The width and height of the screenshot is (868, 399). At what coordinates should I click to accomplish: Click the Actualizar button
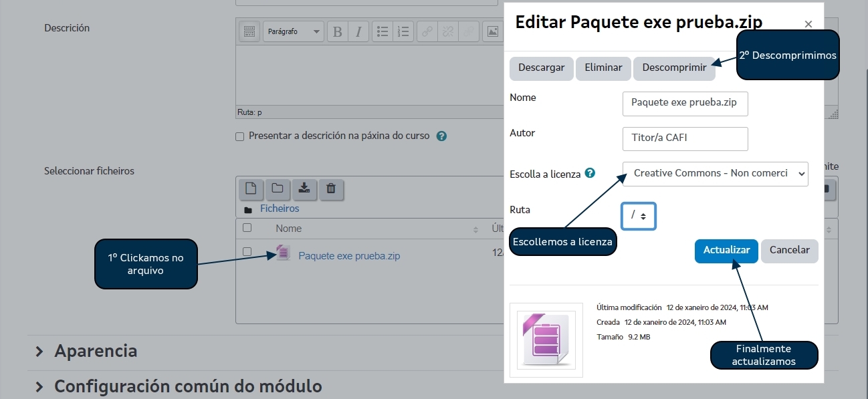726,251
